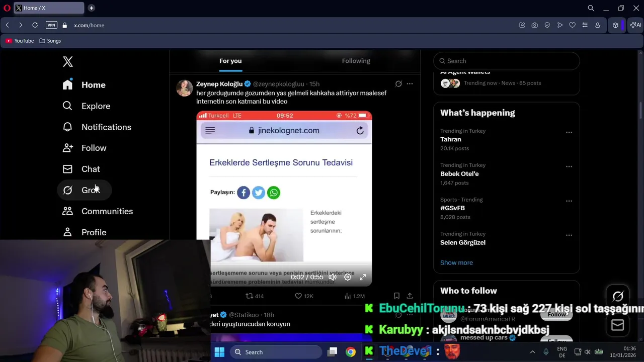Switch to the For you tab

tap(230, 61)
